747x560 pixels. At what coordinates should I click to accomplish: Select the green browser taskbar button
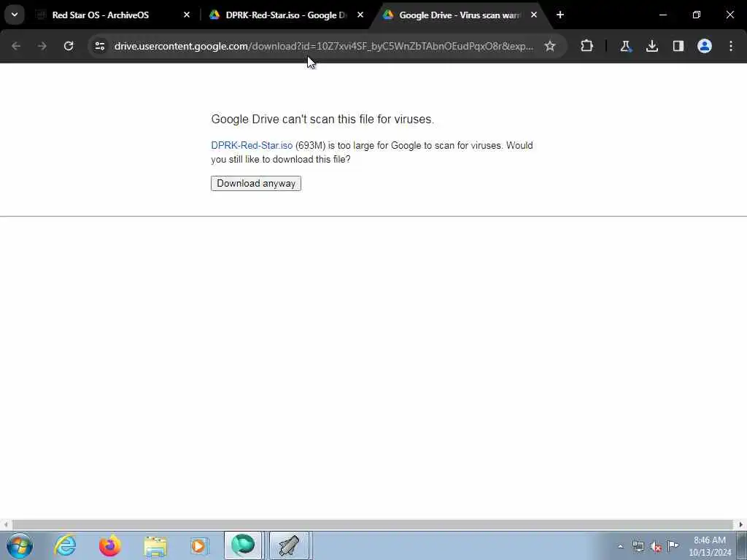click(243, 545)
